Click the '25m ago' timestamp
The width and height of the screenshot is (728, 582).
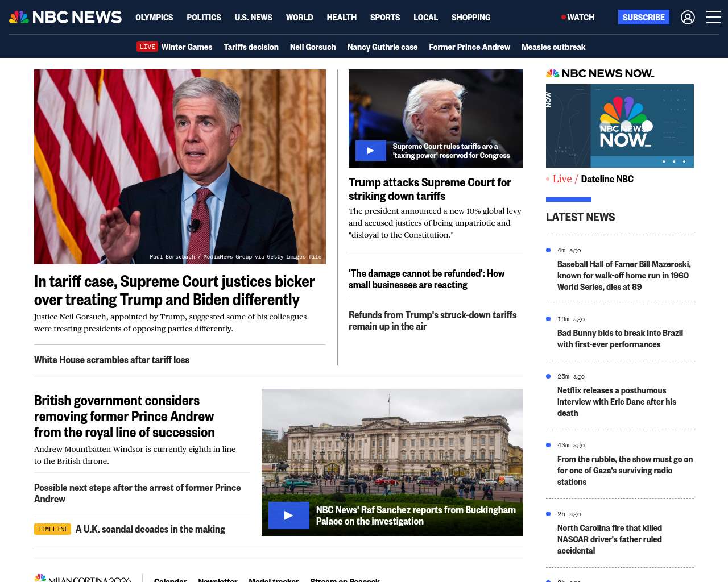(571, 376)
